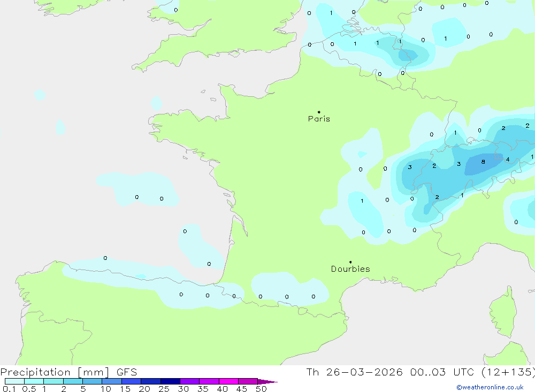The width and height of the screenshot is (535, 392).
Task: Click the 'Precipitation [mm] GFS' title
Action: click(x=68, y=372)
